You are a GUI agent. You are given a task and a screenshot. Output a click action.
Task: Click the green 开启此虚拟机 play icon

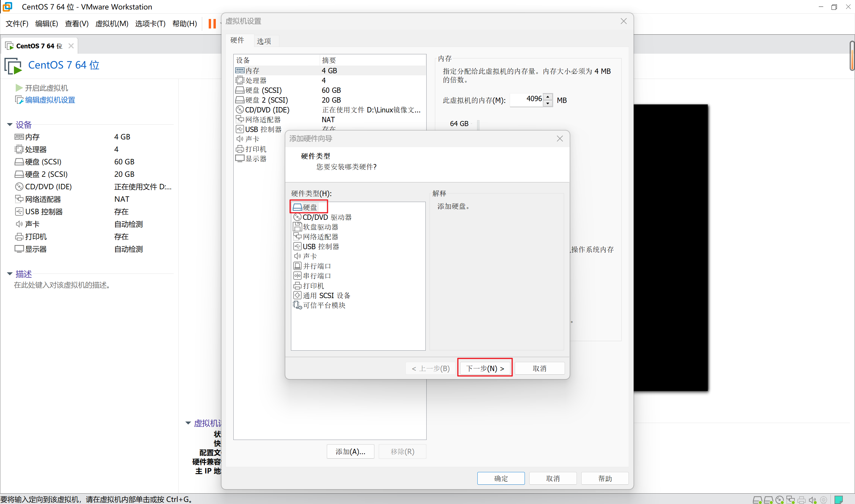[19, 88]
